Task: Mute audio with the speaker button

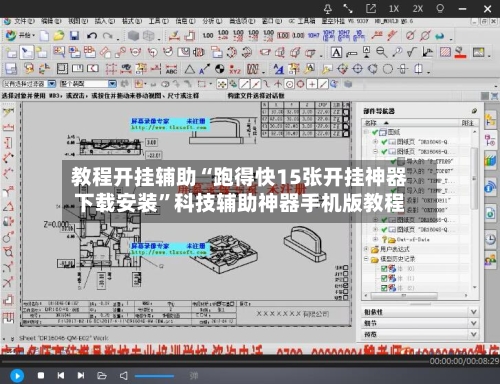Action: coord(124,376)
